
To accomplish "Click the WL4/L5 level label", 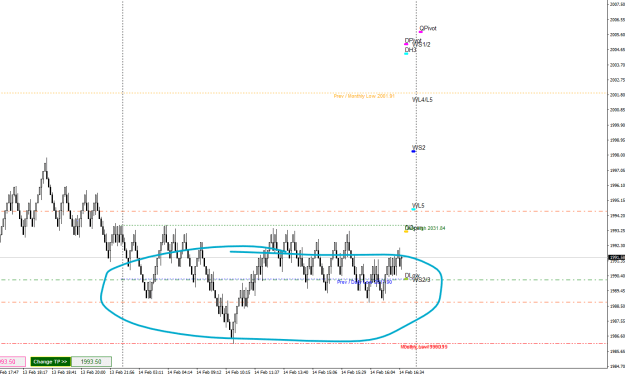I will click(422, 100).
